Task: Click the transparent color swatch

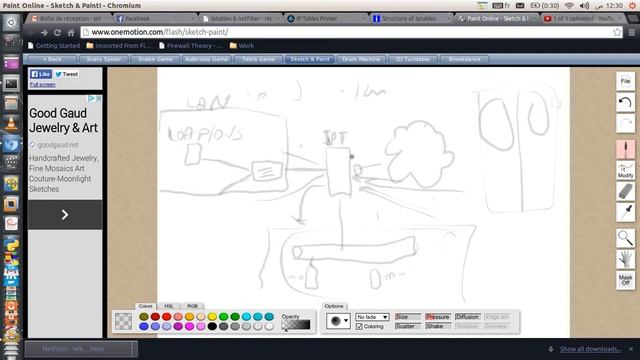Action: 123,321
